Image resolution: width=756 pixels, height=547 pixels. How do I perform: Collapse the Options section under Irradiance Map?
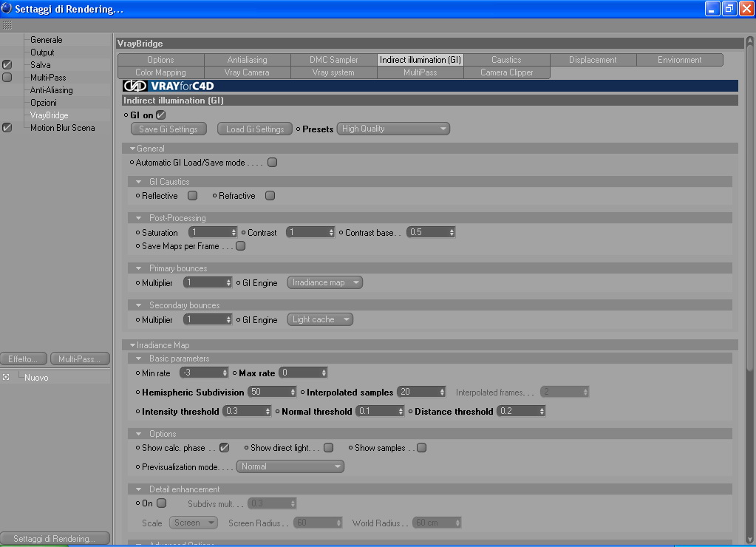(x=139, y=434)
